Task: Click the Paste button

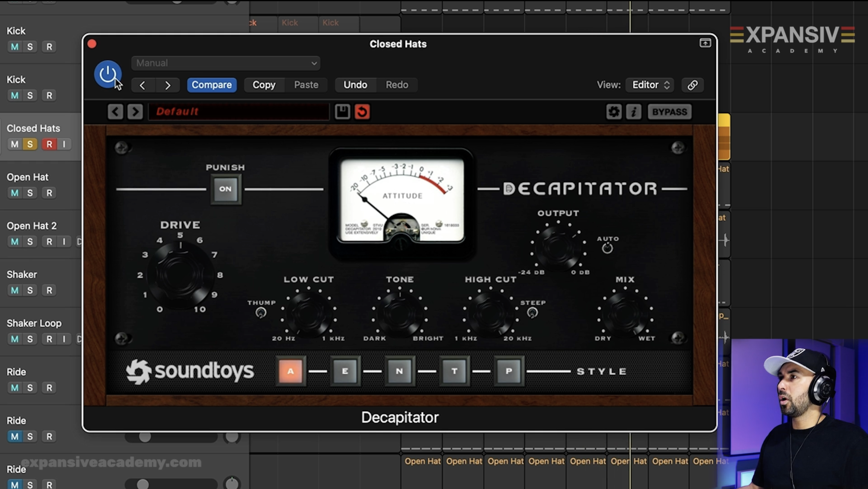Action: [306, 85]
